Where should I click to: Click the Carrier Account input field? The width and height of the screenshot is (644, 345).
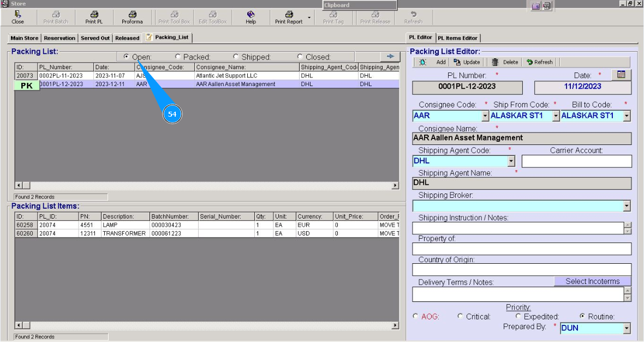coord(576,161)
